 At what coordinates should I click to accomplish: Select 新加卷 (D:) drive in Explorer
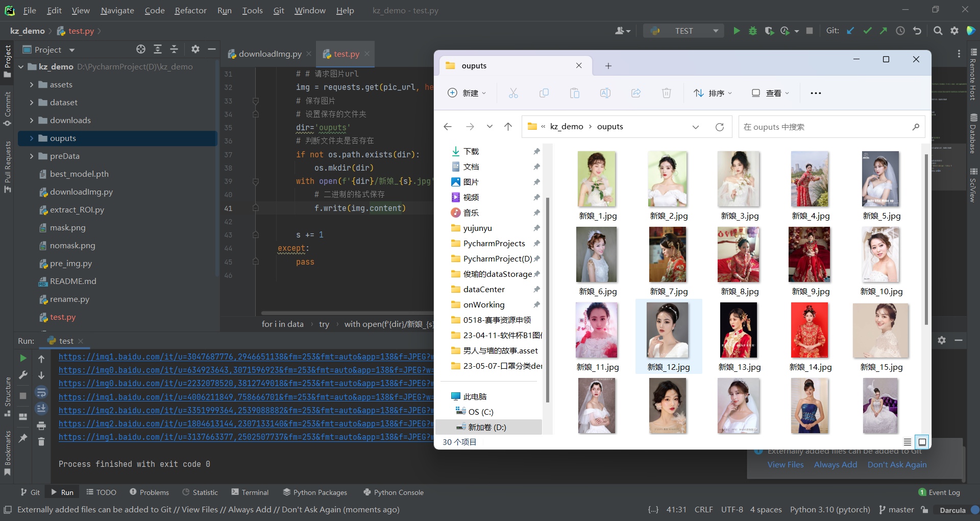pyautogui.click(x=488, y=427)
